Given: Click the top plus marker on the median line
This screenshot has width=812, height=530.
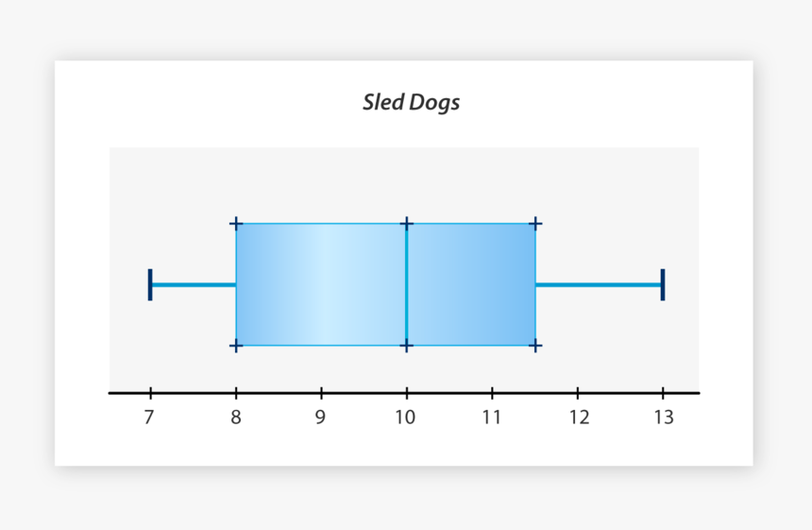Looking at the screenshot, I should coord(406,224).
